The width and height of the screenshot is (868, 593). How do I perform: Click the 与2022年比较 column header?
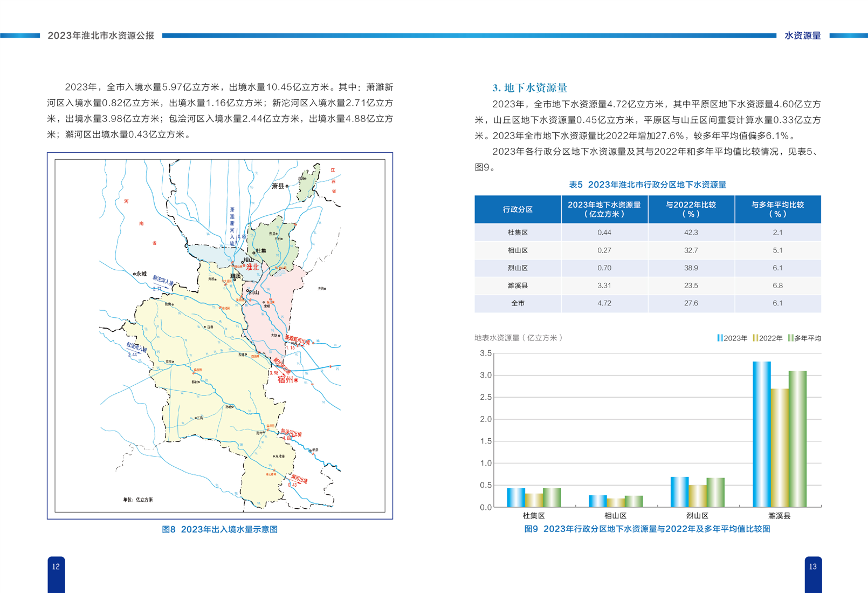691,209
